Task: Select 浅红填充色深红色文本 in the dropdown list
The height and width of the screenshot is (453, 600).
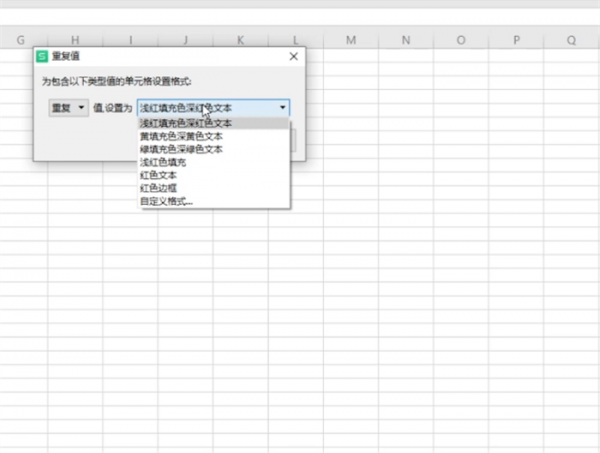Action: coord(213,123)
